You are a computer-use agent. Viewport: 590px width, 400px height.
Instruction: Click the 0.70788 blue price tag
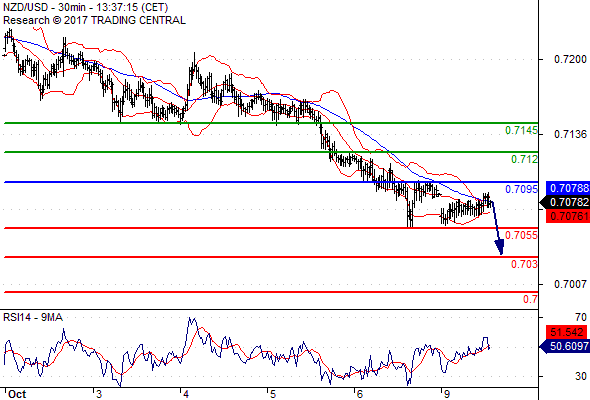pyautogui.click(x=567, y=188)
